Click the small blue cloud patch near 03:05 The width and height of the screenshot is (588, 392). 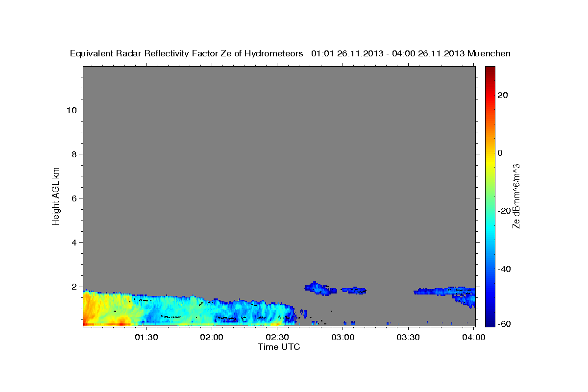[354, 291]
